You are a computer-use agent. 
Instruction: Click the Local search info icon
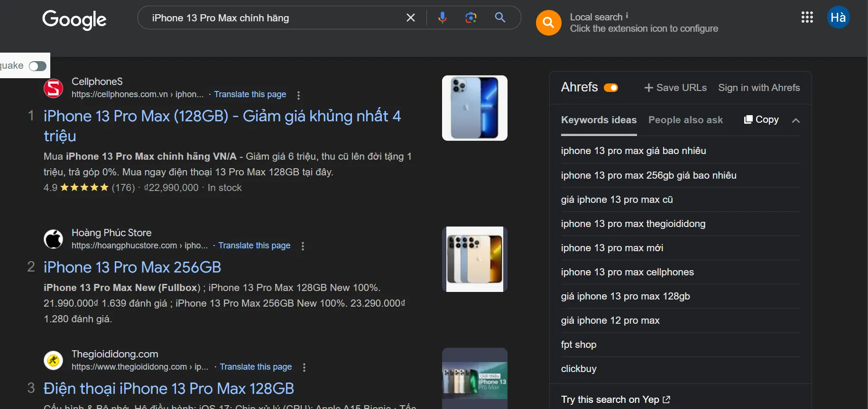tap(627, 16)
